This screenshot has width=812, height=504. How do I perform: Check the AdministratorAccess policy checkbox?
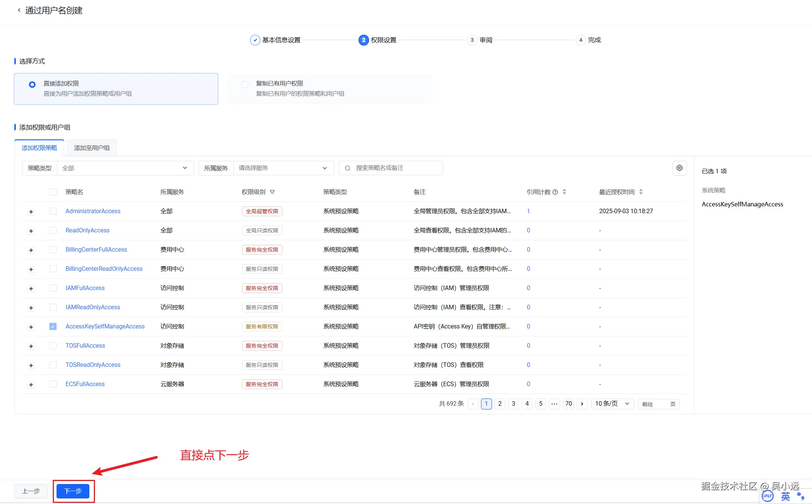pyautogui.click(x=53, y=211)
